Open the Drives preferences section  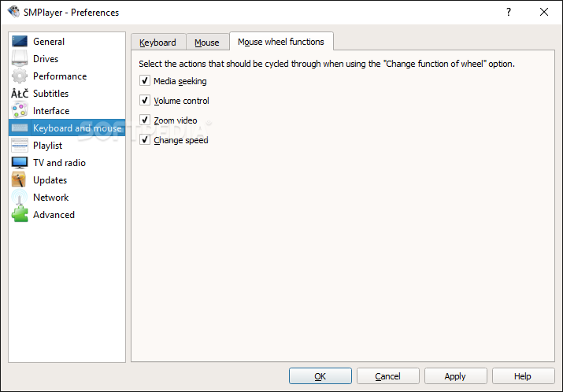[x=67, y=58]
